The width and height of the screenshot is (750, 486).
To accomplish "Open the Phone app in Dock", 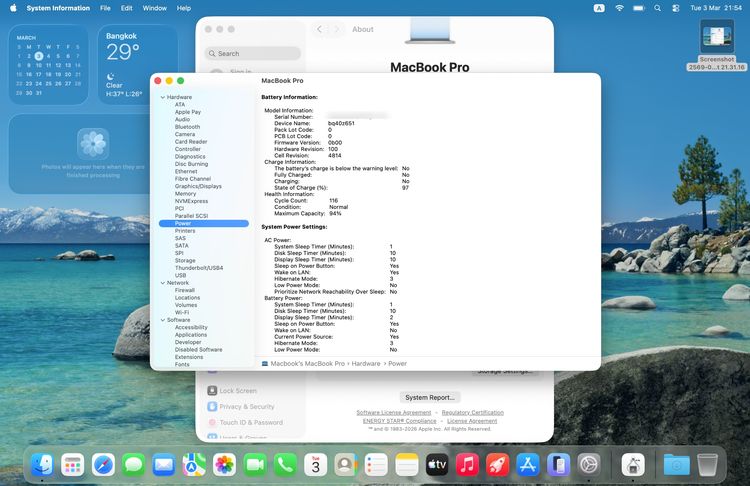I will pyautogui.click(x=285, y=464).
